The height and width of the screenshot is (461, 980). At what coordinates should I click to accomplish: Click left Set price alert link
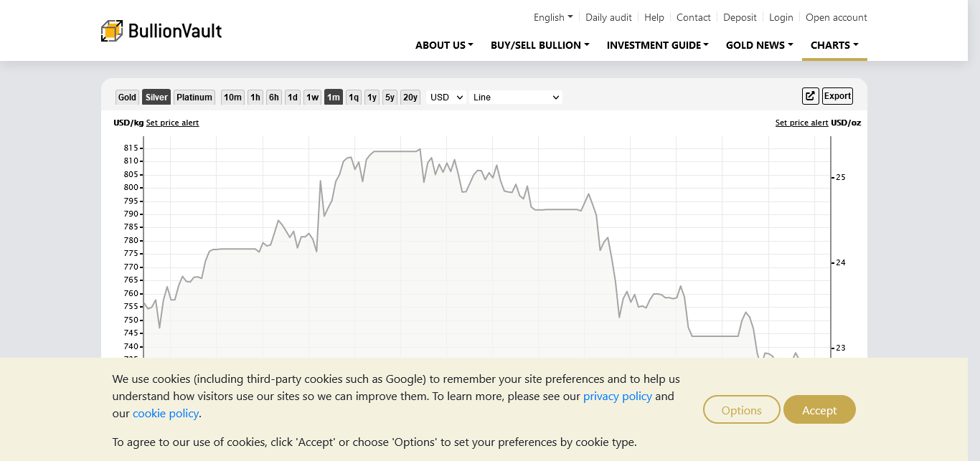click(x=172, y=123)
